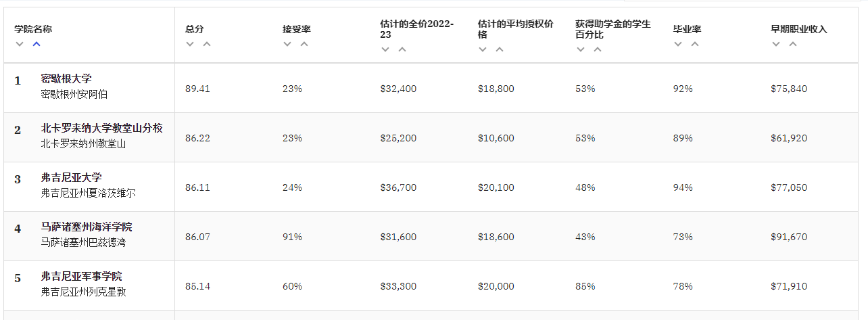Open 北卡罗来纳大学教堂山分校 link
This screenshot has height=320, width=868.
pyautogui.click(x=101, y=129)
